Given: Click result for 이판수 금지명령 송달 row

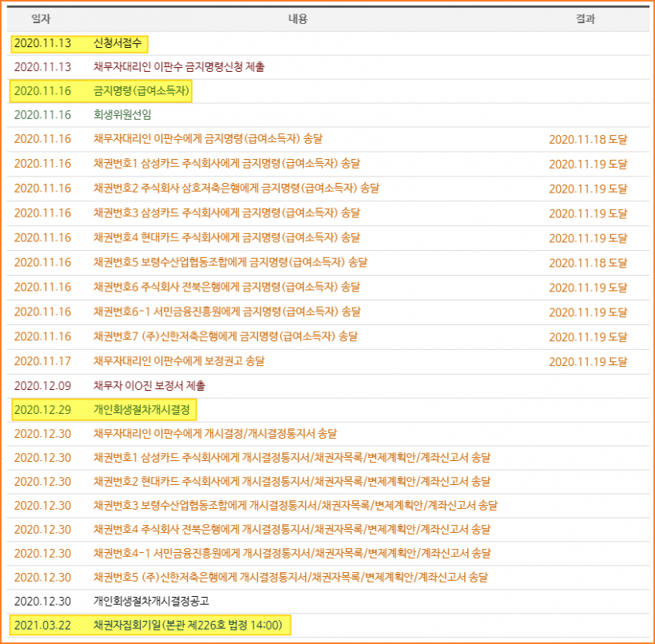Looking at the screenshot, I should [588, 140].
